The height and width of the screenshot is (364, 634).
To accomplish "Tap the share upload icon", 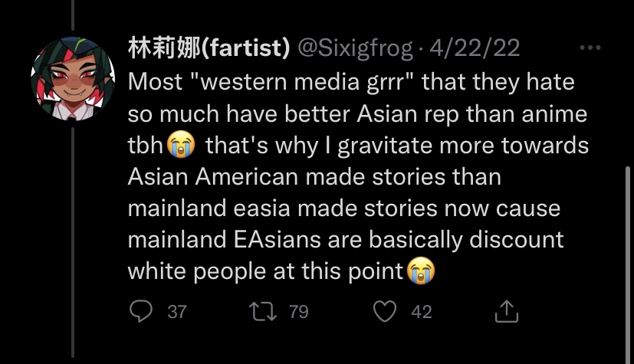I will point(507,311).
